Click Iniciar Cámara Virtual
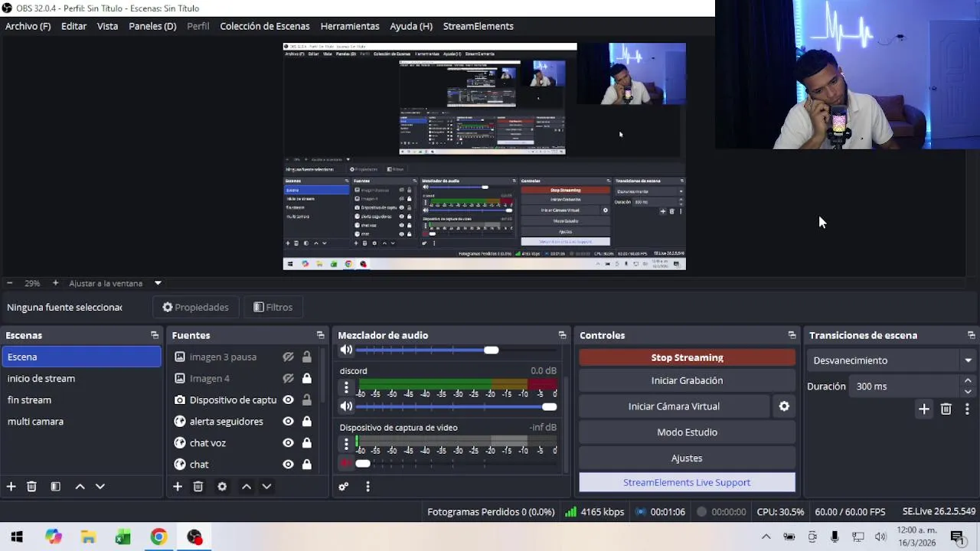980x551 pixels. pos(674,406)
